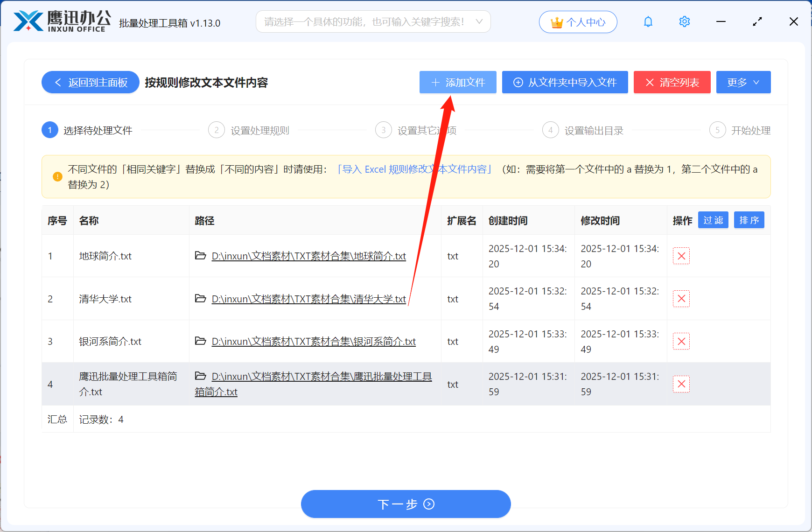
Task: Expand the 更多 dropdown menu
Action: [743, 82]
